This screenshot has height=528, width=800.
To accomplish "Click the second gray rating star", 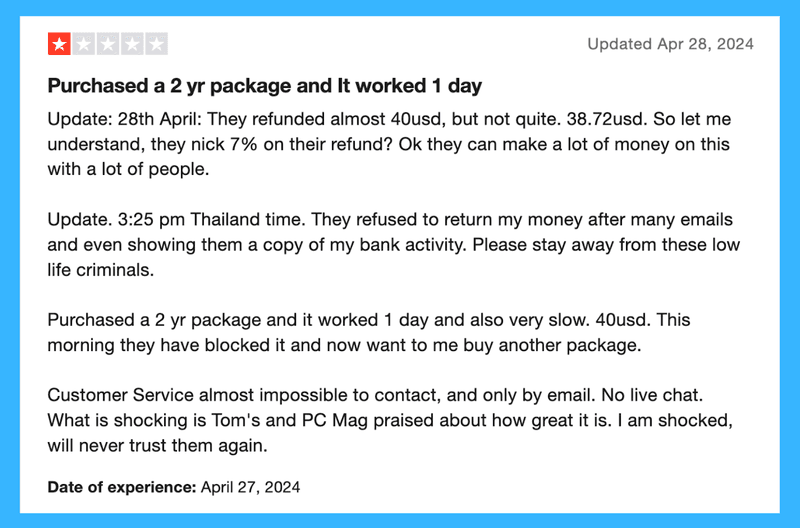I will click(84, 44).
